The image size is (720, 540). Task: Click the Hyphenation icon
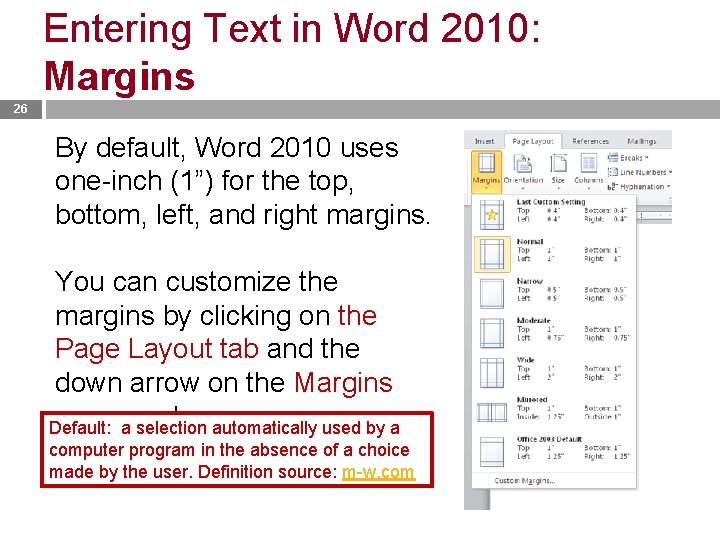point(613,186)
